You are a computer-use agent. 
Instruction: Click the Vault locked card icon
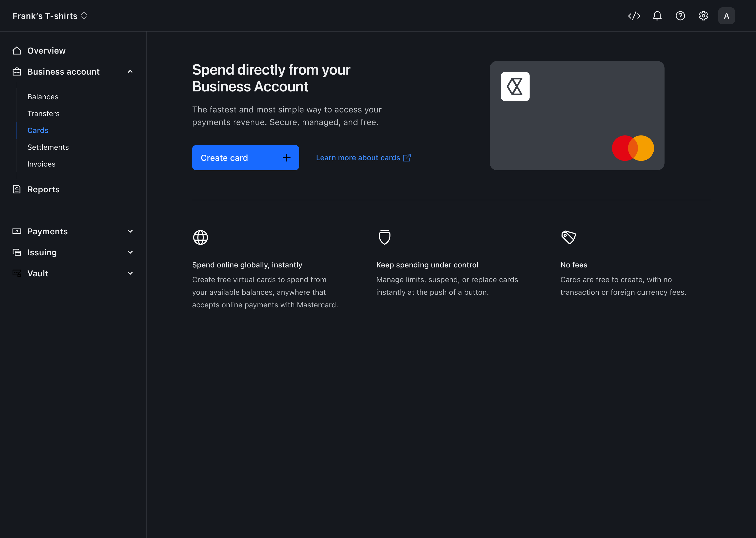[x=17, y=273]
